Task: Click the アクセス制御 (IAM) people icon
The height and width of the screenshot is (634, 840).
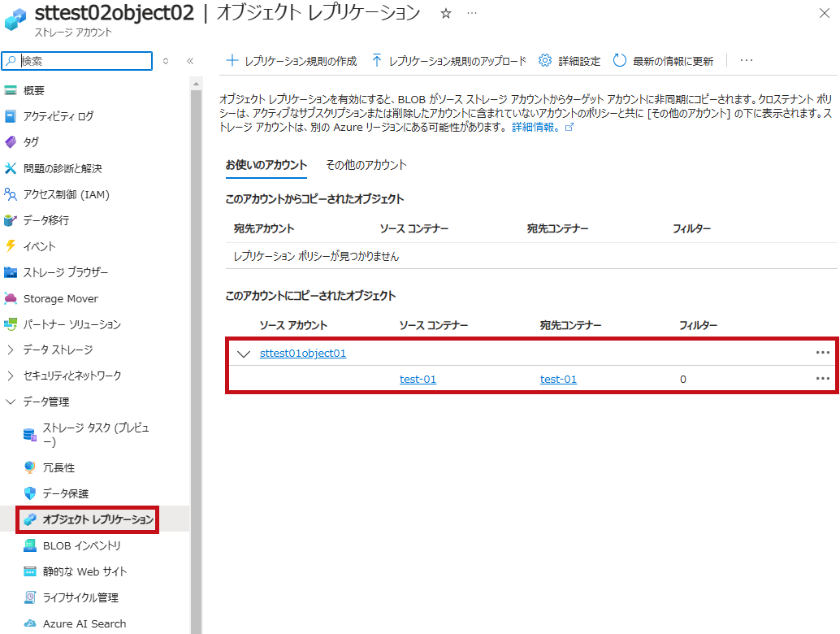Action: (x=11, y=194)
